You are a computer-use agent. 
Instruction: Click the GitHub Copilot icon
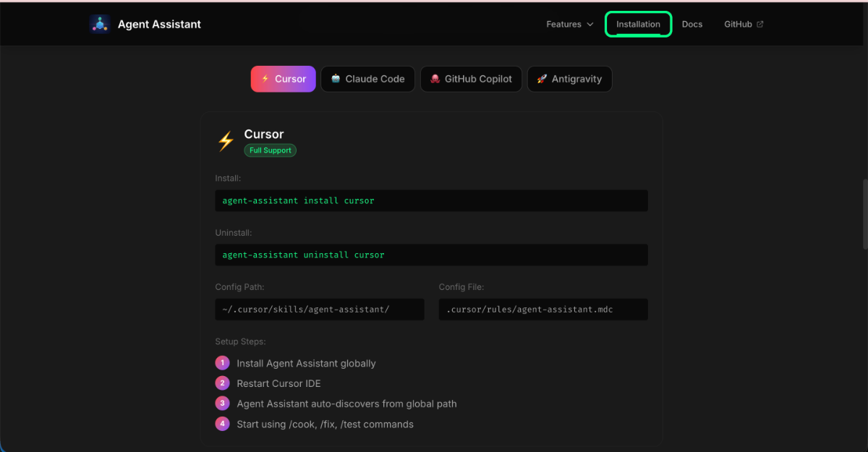click(x=435, y=79)
